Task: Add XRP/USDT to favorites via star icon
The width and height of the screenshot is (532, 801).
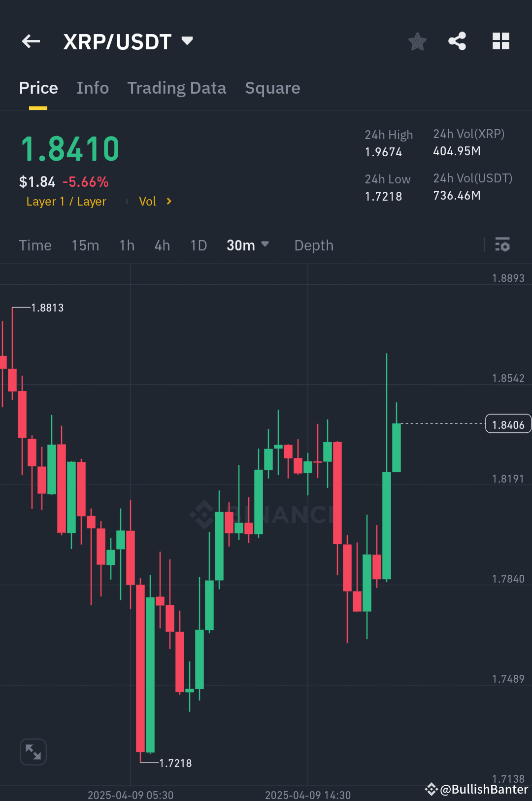Action: (417, 41)
